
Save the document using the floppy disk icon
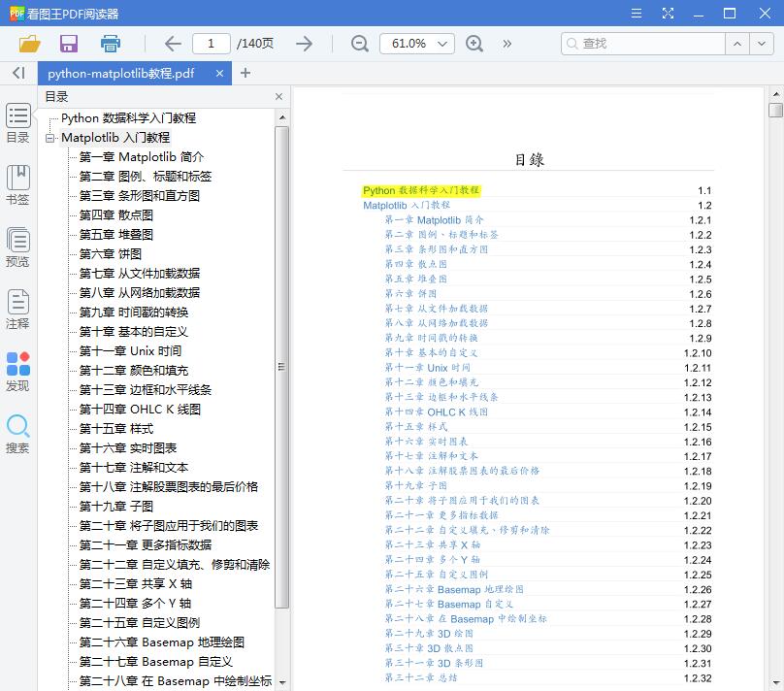tap(69, 44)
